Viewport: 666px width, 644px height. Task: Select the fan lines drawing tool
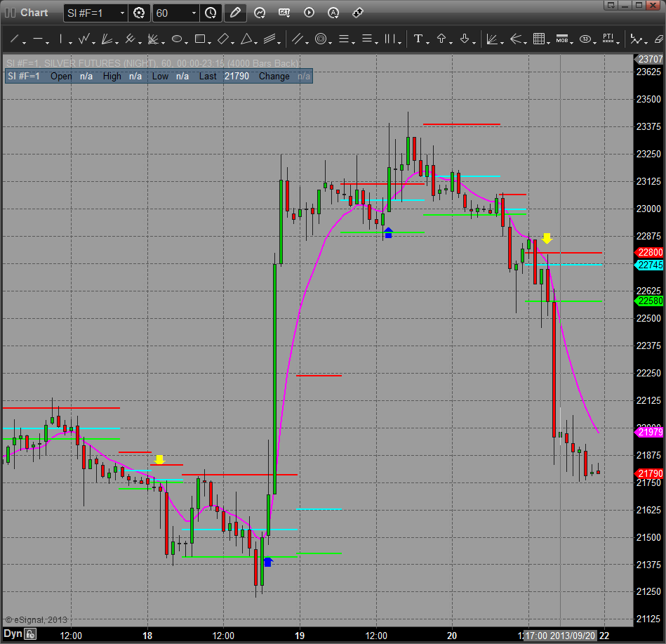tap(107, 39)
